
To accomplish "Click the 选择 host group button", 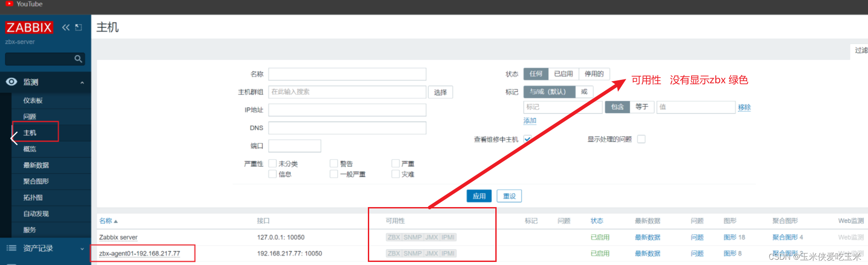I will [x=441, y=92].
